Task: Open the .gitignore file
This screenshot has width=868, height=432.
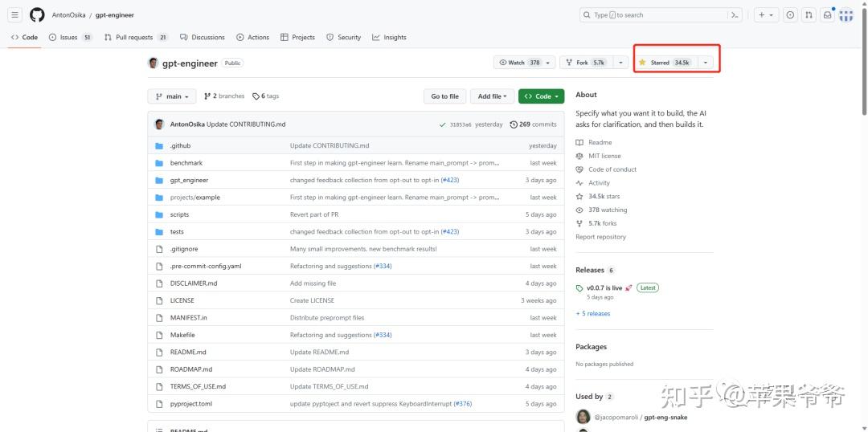Action: click(x=184, y=249)
